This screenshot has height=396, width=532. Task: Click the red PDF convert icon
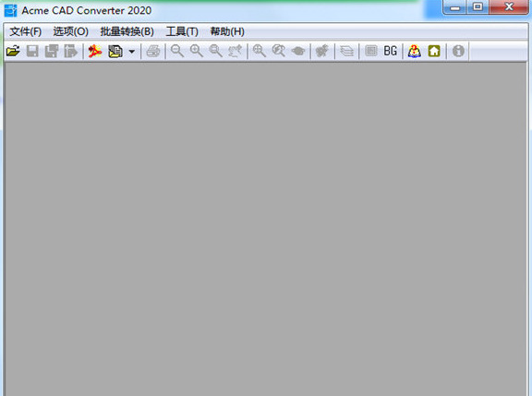click(95, 51)
